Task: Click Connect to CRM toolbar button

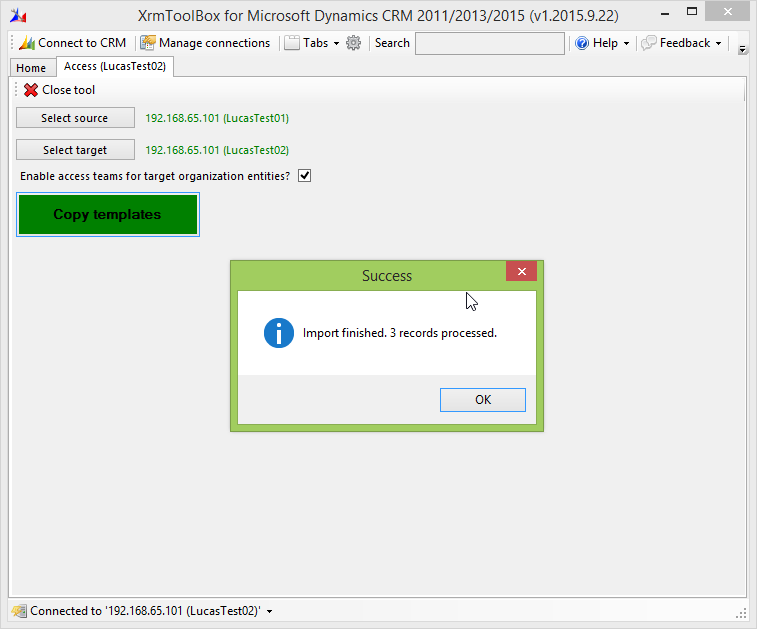Action: tap(72, 43)
